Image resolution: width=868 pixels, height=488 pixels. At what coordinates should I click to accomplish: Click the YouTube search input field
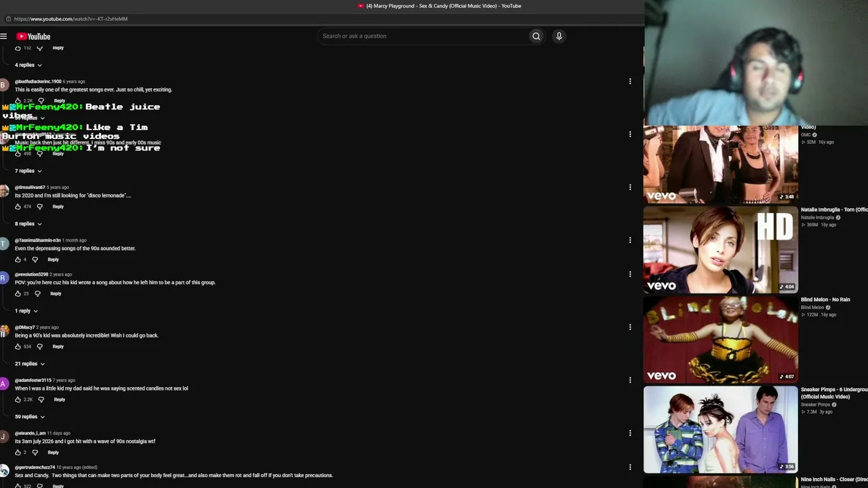coord(422,36)
